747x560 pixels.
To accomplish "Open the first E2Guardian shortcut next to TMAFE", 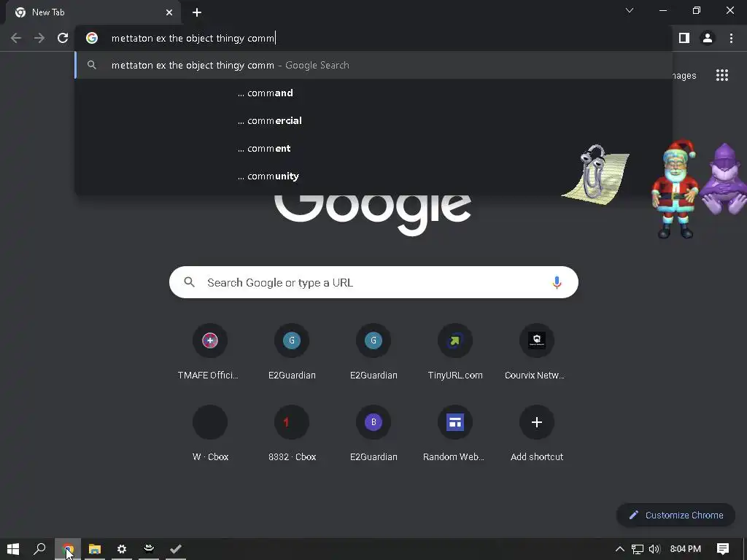I will pyautogui.click(x=292, y=352).
